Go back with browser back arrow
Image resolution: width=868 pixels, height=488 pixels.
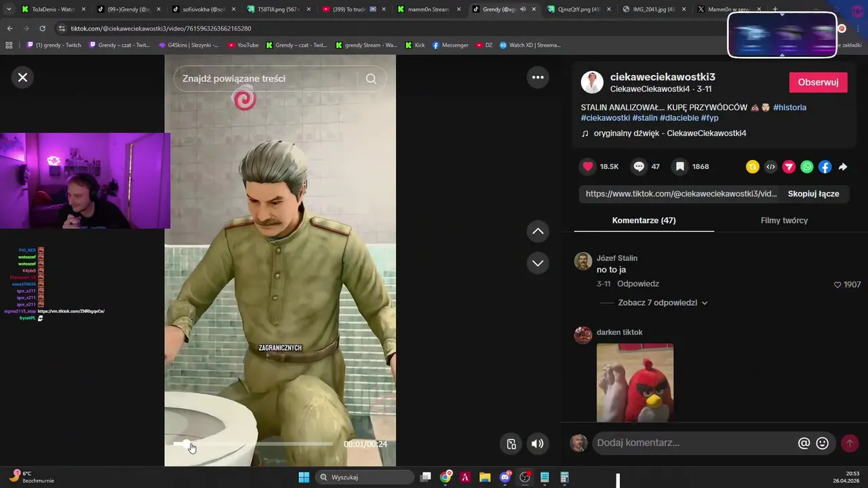tap(9, 28)
